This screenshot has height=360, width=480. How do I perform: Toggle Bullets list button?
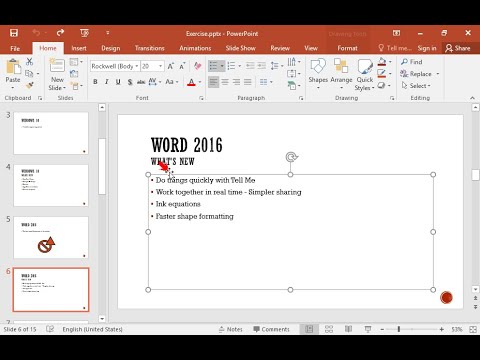213,66
